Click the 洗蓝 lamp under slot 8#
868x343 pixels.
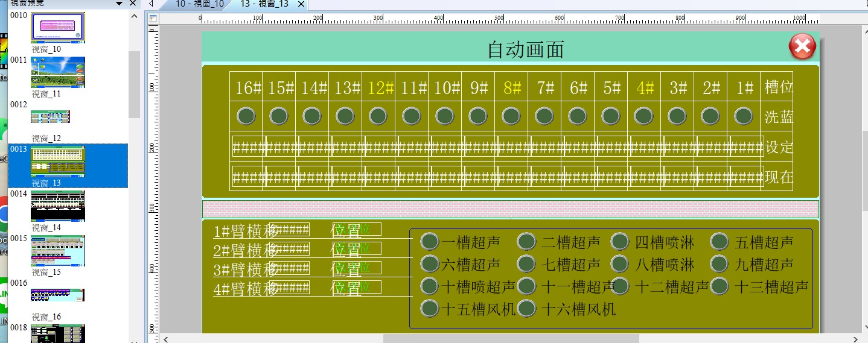[x=511, y=116]
